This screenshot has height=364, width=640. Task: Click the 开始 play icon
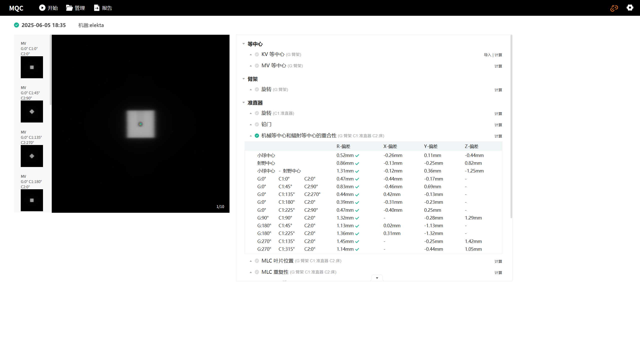coord(42,8)
